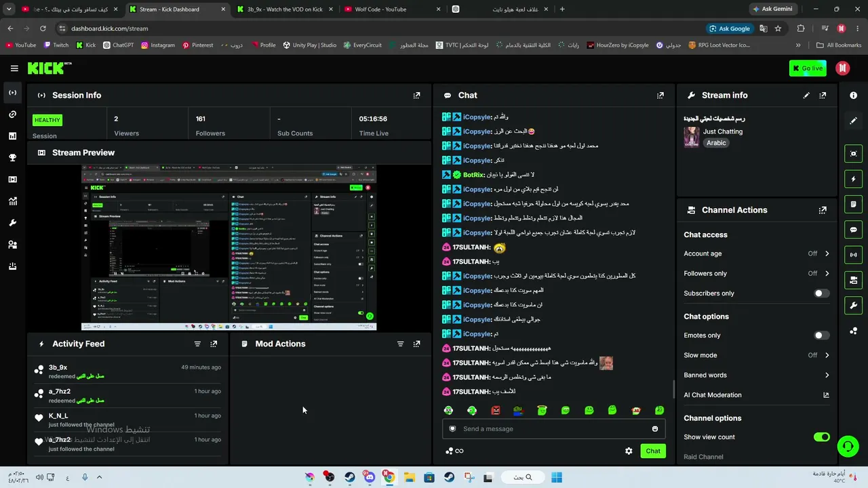
Task: Pop out the Session Info panel
Action: click(416, 96)
